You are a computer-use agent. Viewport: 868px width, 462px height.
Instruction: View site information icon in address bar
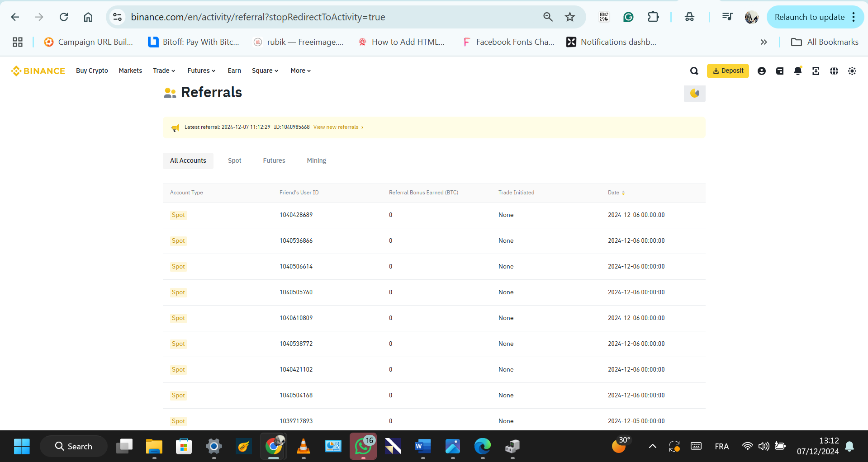(x=118, y=17)
